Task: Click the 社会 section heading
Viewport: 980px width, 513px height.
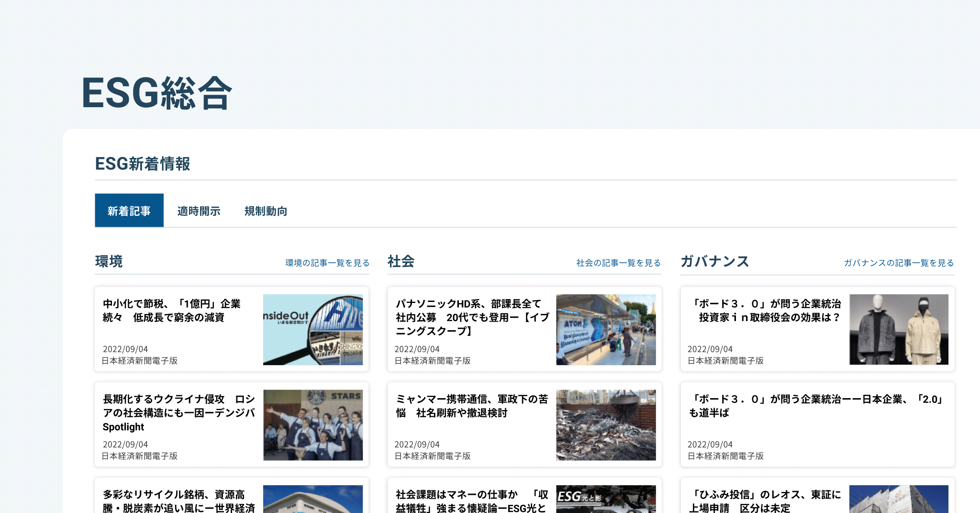Action: coord(401,261)
